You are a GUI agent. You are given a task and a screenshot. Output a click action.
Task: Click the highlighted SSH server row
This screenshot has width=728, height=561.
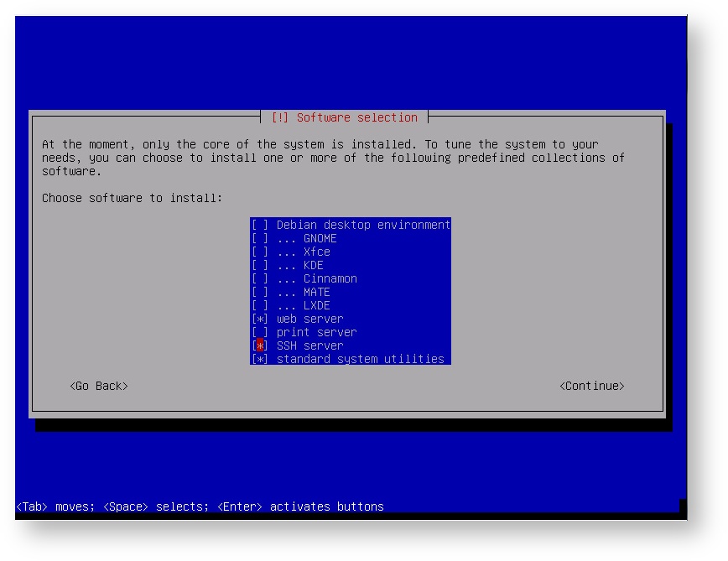(x=302, y=345)
